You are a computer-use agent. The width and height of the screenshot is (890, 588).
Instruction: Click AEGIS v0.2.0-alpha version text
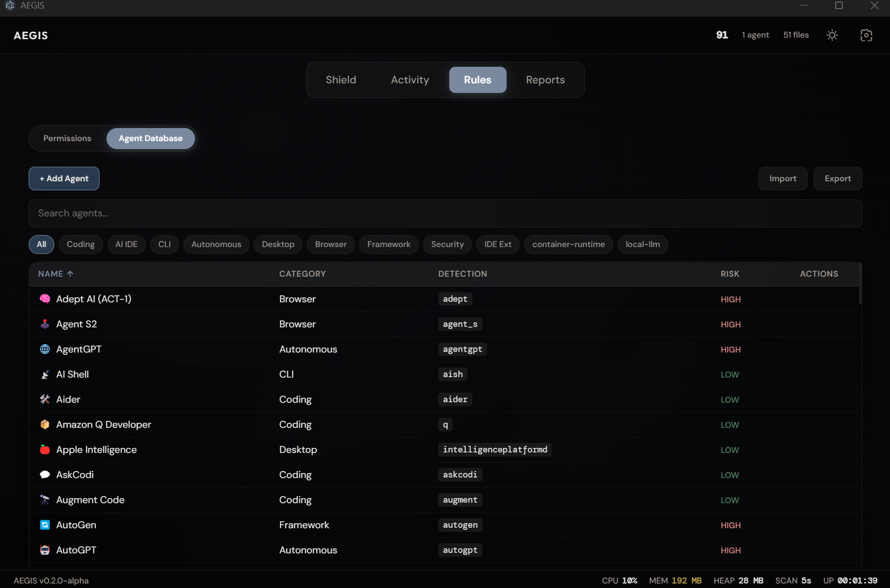(51, 580)
